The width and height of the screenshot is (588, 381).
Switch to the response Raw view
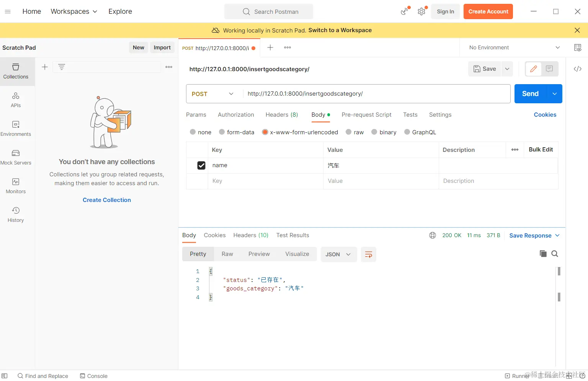[x=227, y=254]
